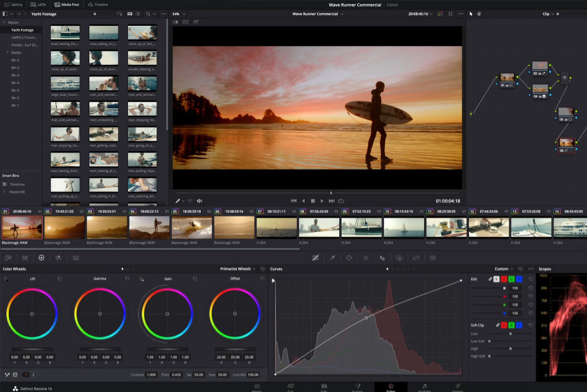Click the media pool search icon
Image resolution: width=587 pixels, height=392 pixels.
[148, 13]
